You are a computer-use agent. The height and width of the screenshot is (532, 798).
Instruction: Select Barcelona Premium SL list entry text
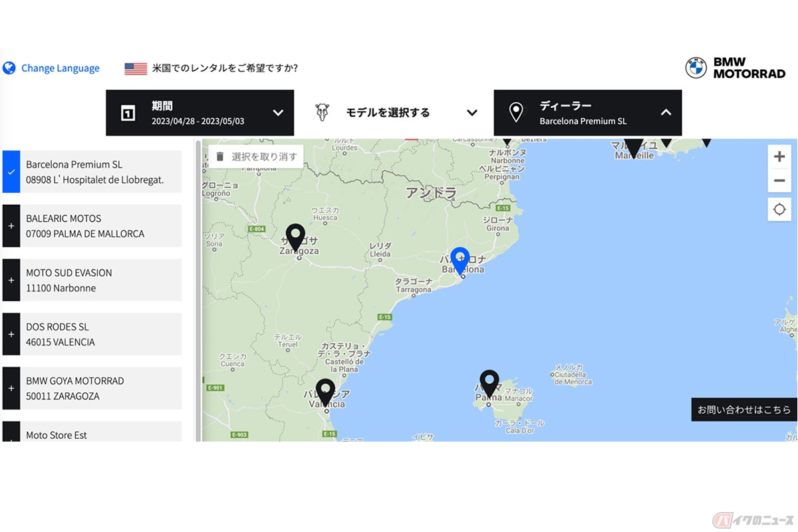point(74,164)
